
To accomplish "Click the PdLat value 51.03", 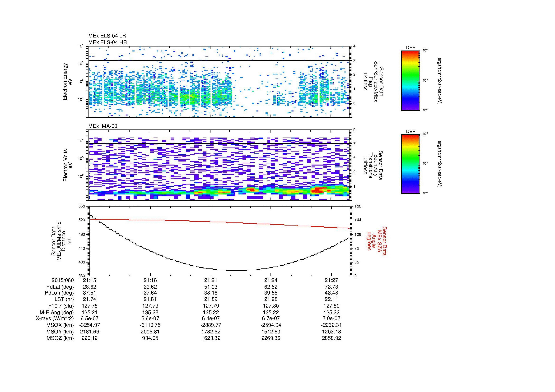I will click(x=210, y=287).
